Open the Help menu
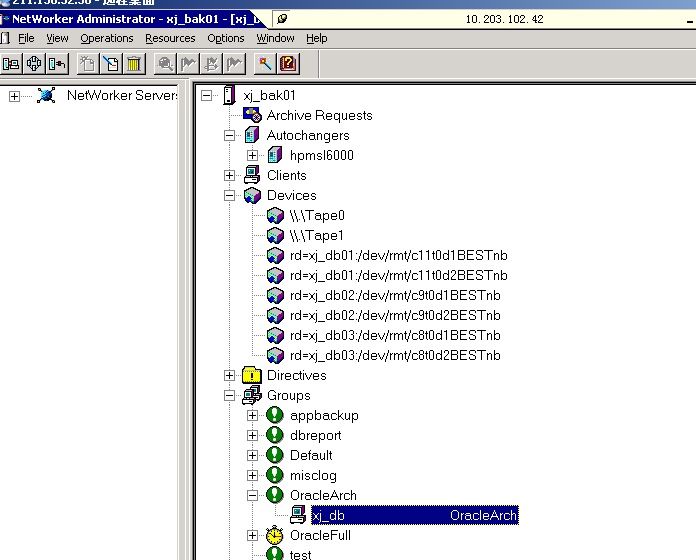Screen dimensions: 696x560 (316, 39)
